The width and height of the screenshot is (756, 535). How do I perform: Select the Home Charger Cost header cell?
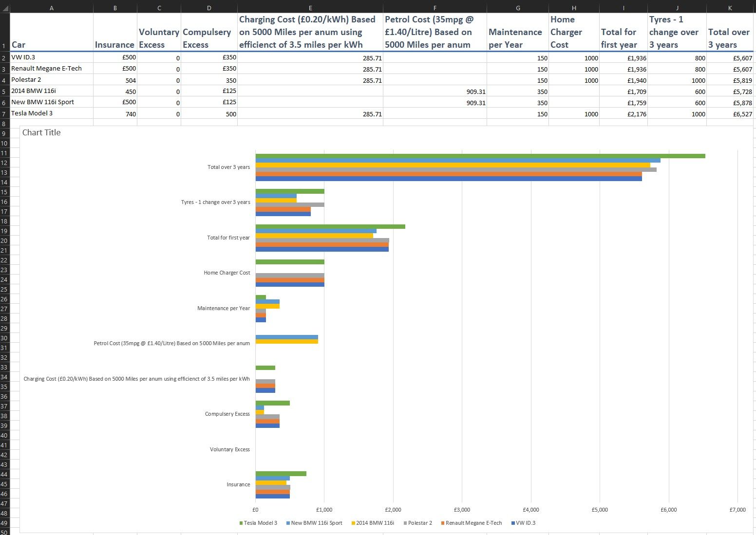click(573, 33)
